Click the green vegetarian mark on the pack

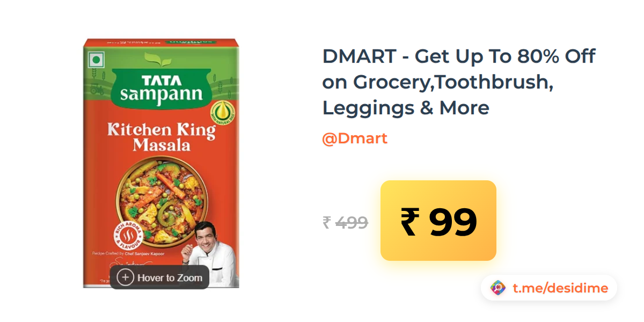pos(96,59)
